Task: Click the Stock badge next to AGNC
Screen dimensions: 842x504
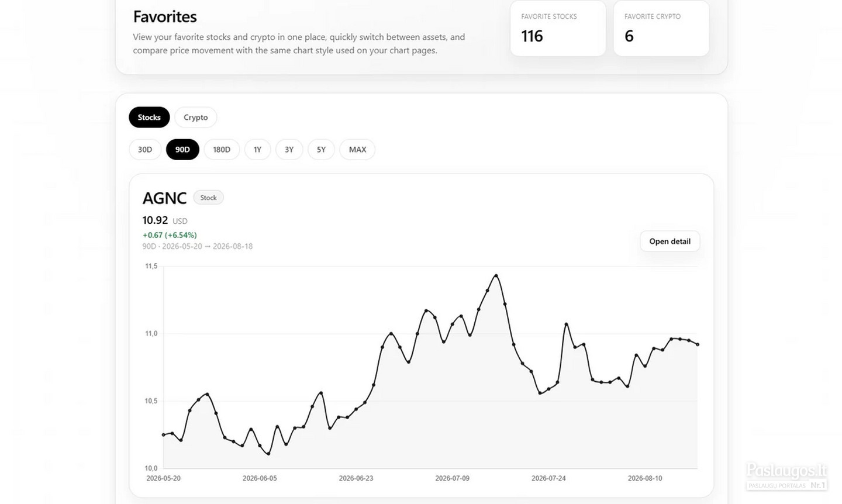Action: (208, 198)
